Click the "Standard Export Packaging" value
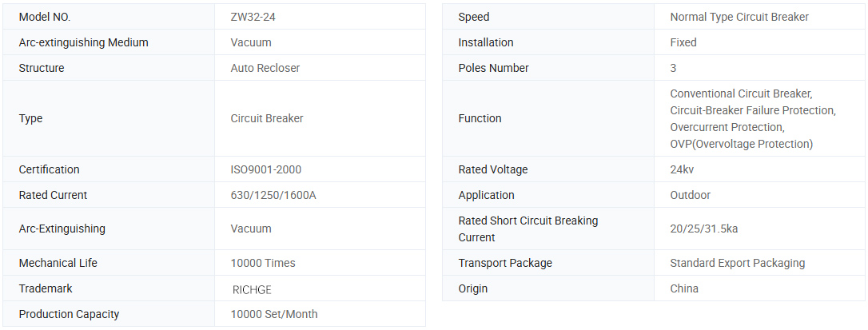Viewport: 868px width, 330px height. pos(738,263)
